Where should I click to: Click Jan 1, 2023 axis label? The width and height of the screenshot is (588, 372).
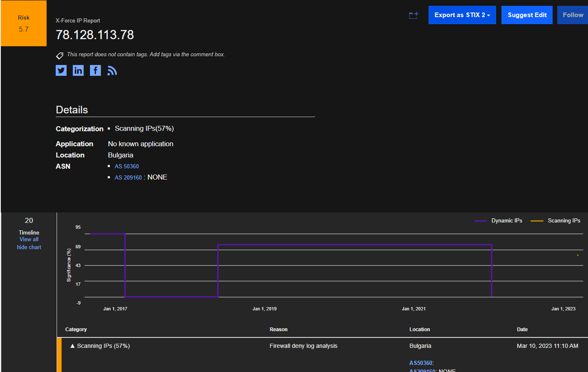coord(563,309)
